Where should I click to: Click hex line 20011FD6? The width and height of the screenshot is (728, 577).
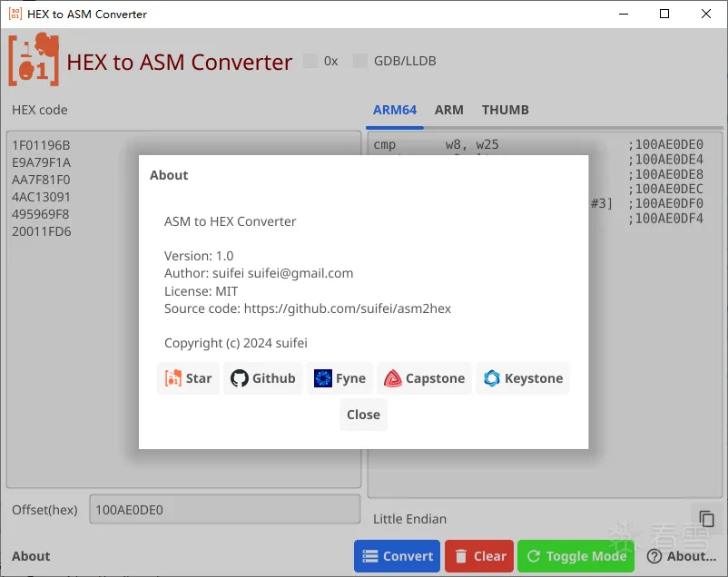pos(42,231)
